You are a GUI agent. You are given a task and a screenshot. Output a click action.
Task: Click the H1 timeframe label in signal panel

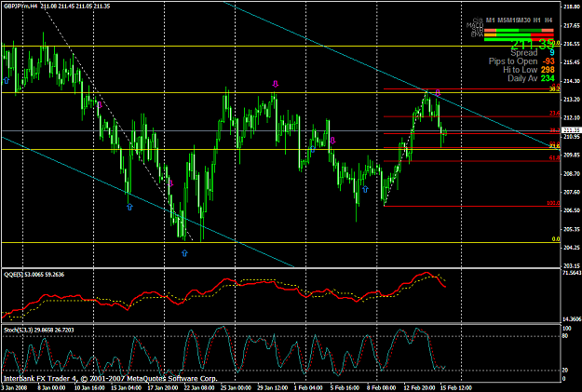(x=536, y=20)
